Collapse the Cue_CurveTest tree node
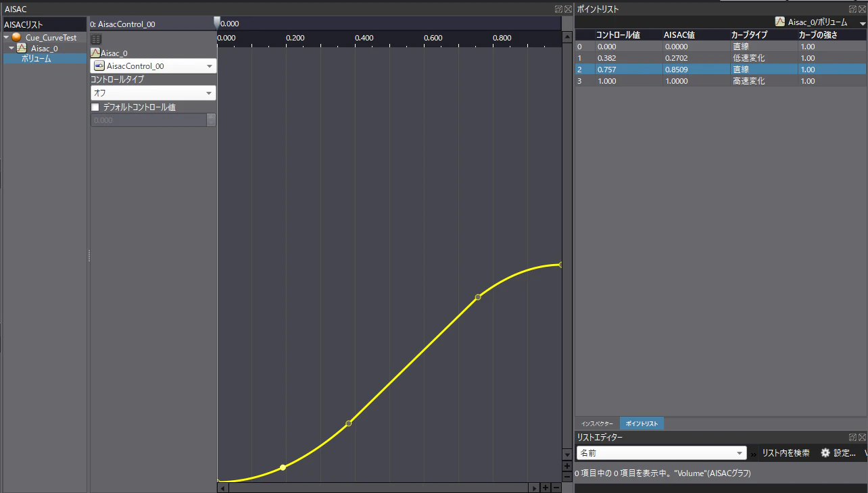 [6, 37]
